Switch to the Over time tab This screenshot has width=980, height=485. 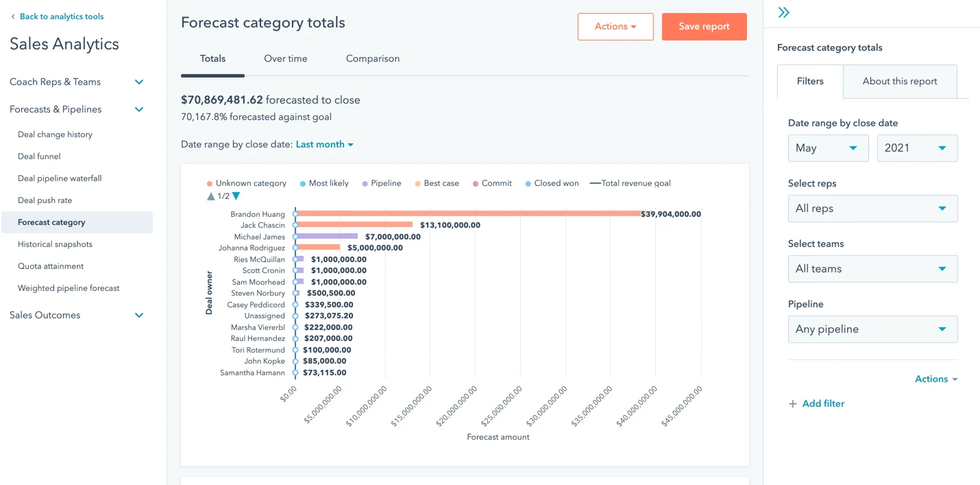coord(286,58)
